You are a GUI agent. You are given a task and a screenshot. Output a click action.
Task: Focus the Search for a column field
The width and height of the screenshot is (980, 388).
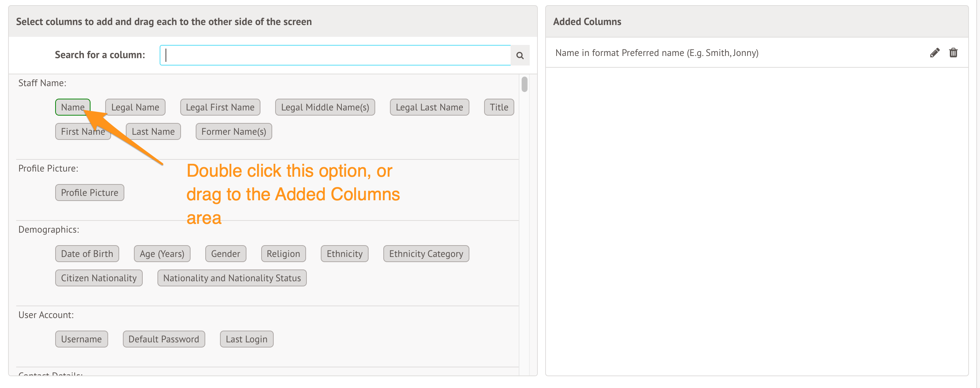click(335, 56)
